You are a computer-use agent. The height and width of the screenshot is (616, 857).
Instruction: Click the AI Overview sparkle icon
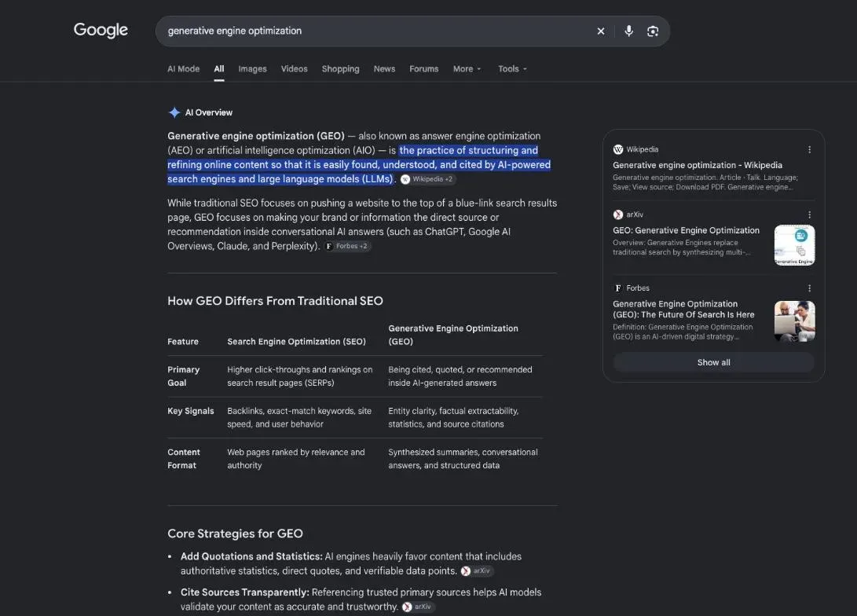click(x=174, y=112)
